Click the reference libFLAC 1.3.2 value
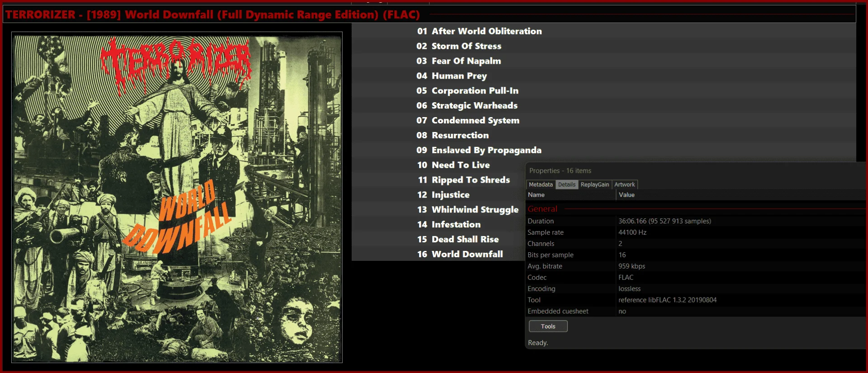The height and width of the screenshot is (373, 868). tap(667, 300)
